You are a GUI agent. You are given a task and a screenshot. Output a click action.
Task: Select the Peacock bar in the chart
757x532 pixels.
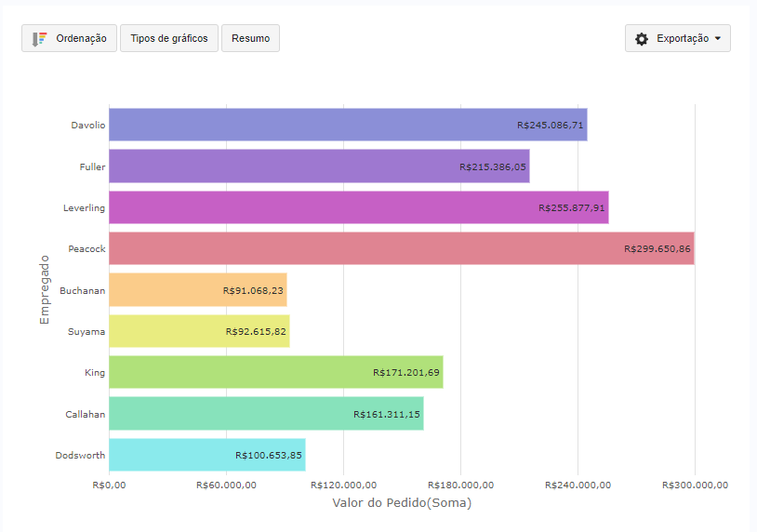[x=402, y=248]
